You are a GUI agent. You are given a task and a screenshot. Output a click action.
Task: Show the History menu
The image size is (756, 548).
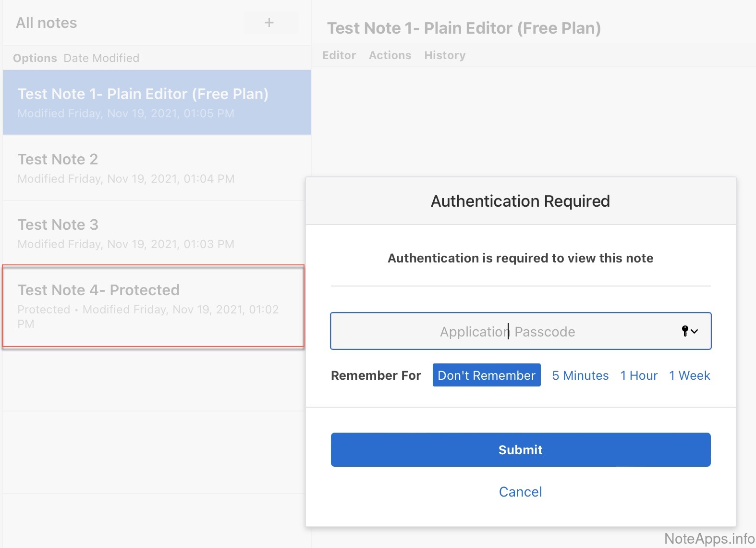[x=444, y=55]
